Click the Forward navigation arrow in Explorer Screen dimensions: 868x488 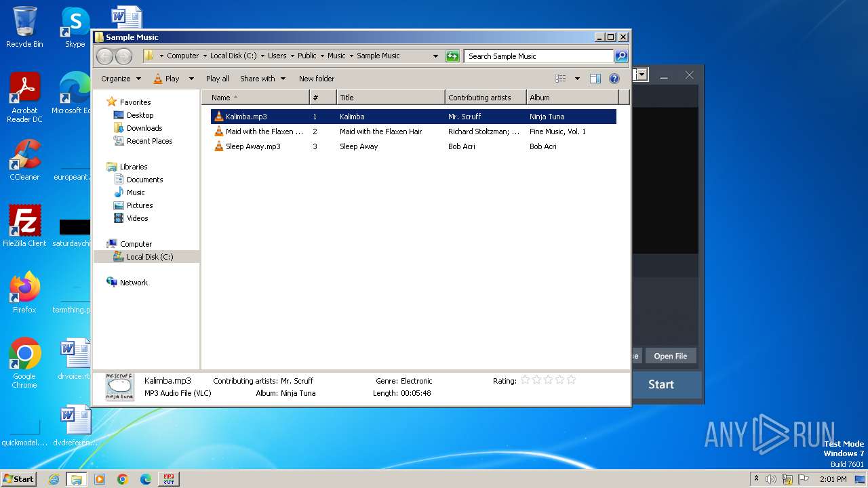point(123,56)
